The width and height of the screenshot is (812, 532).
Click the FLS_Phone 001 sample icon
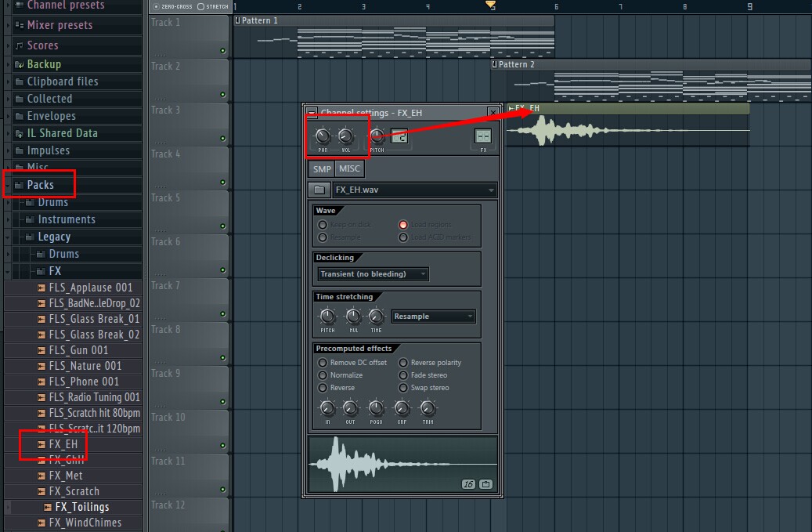pyautogui.click(x=42, y=382)
